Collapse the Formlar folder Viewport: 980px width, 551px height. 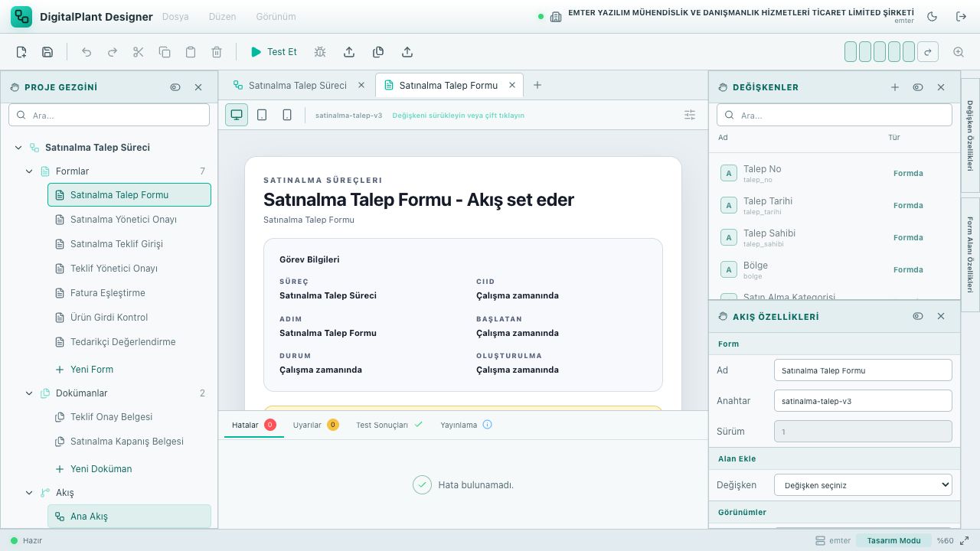coord(29,171)
